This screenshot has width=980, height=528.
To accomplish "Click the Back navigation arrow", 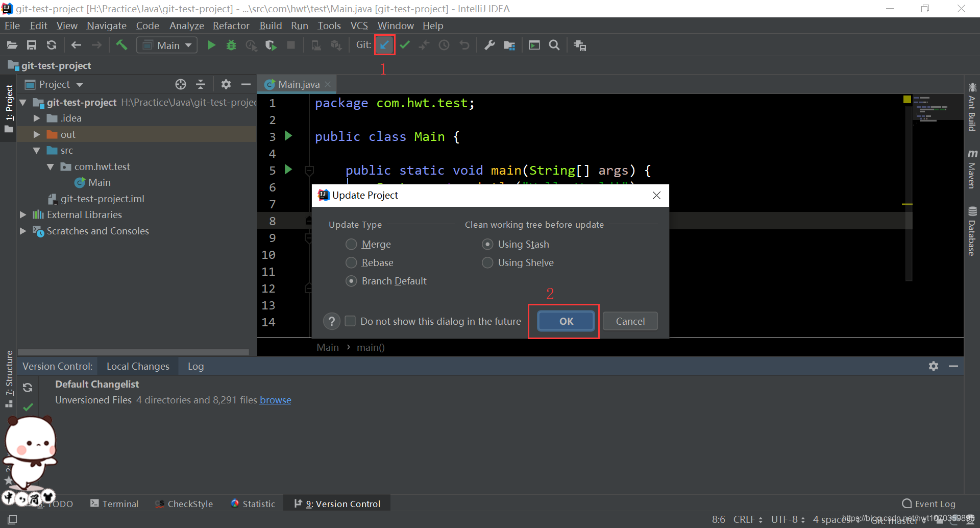I will tap(76, 45).
